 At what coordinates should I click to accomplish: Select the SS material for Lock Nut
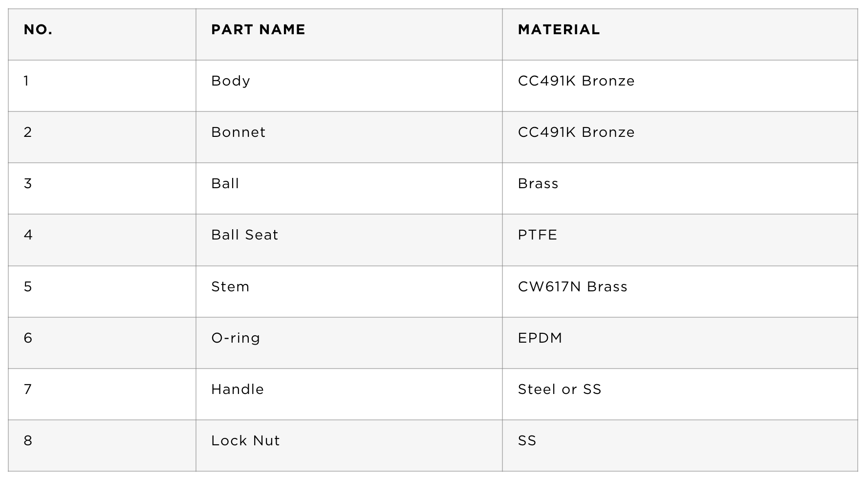[x=680, y=446]
